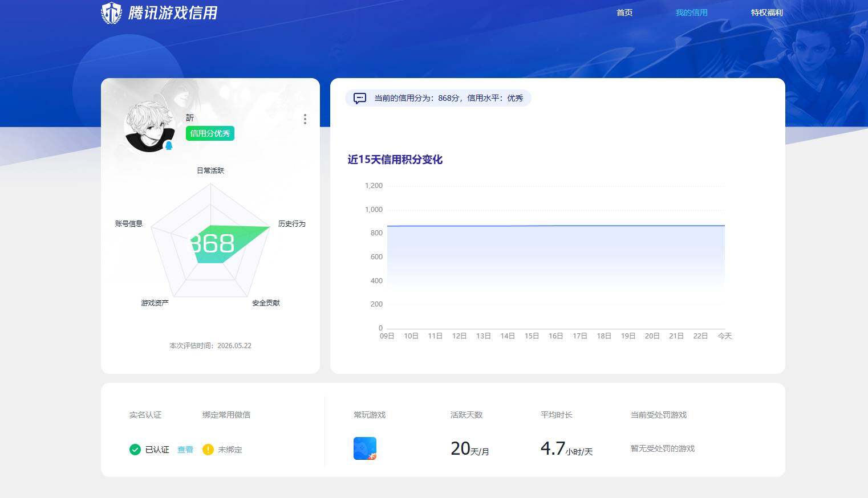Click the 已认证 status text
The image size is (868, 498).
pyautogui.click(x=157, y=450)
